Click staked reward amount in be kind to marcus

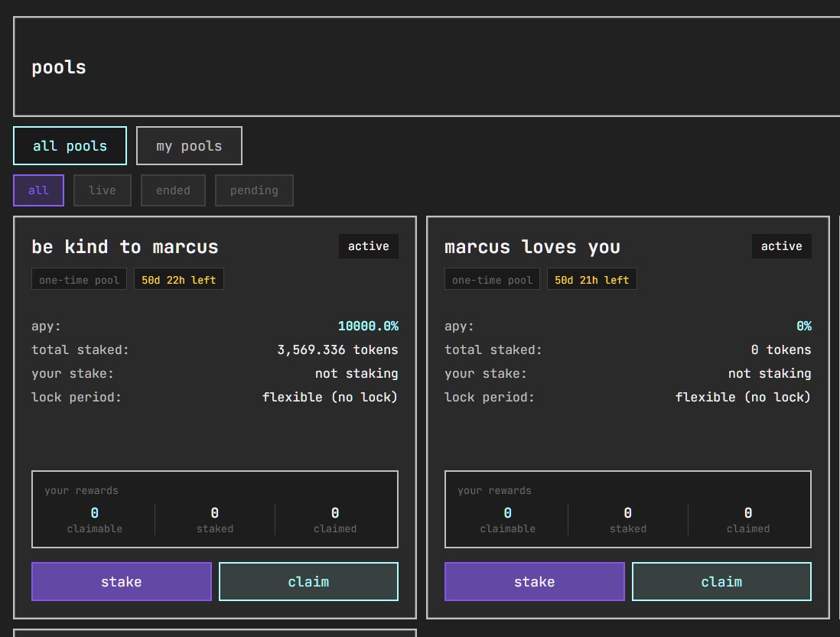pos(215,513)
